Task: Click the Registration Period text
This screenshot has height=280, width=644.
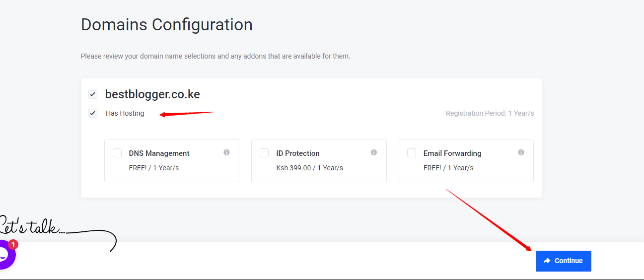Action: pyautogui.click(x=490, y=113)
